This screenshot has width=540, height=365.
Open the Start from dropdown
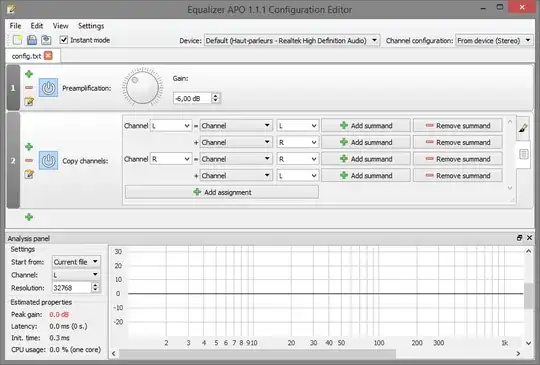click(76, 262)
